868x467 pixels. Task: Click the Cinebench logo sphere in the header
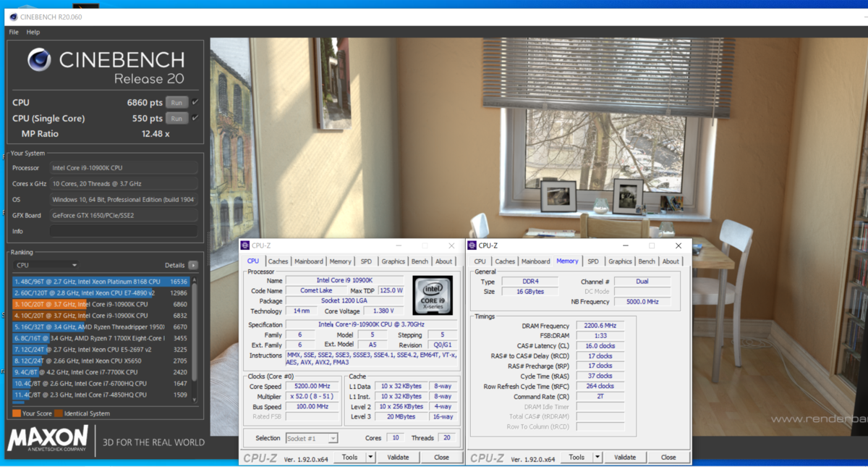[x=38, y=59]
